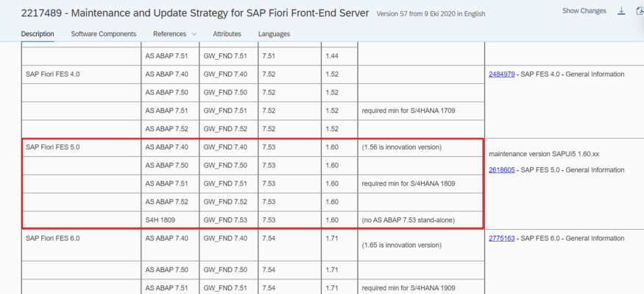Click the note title heading text

click(195, 13)
